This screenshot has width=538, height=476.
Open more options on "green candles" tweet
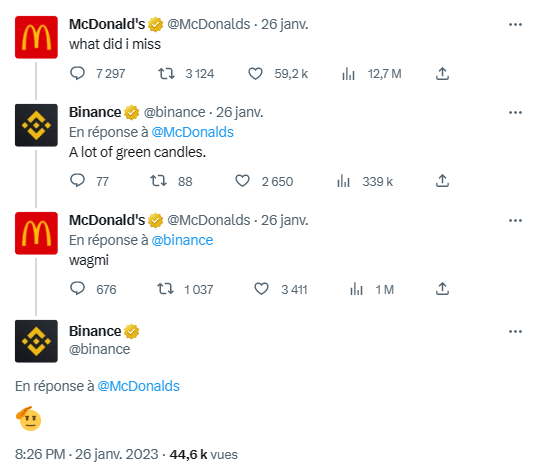(x=515, y=113)
